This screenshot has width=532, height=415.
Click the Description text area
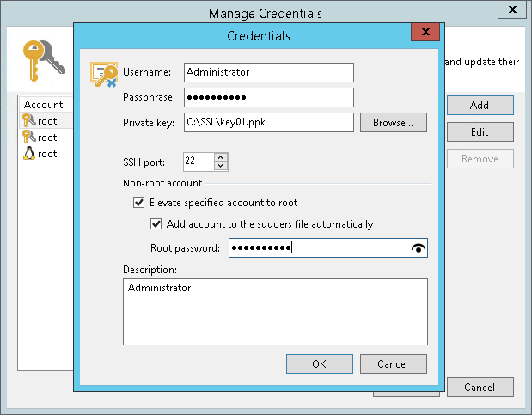pos(275,311)
